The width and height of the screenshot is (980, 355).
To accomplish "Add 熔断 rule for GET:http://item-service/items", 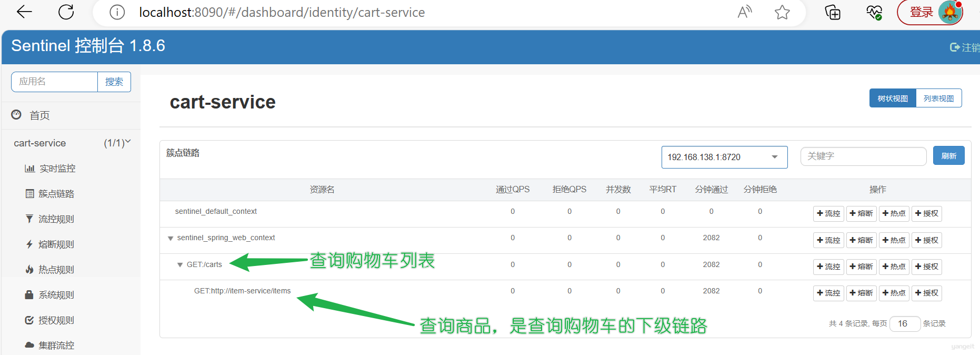I will click(861, 293).
